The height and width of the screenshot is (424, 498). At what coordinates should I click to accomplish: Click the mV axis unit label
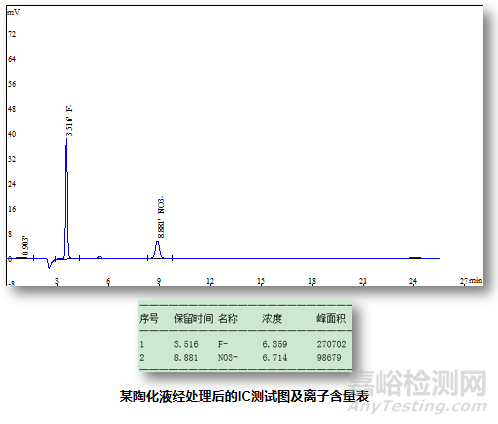coord(13,13)
